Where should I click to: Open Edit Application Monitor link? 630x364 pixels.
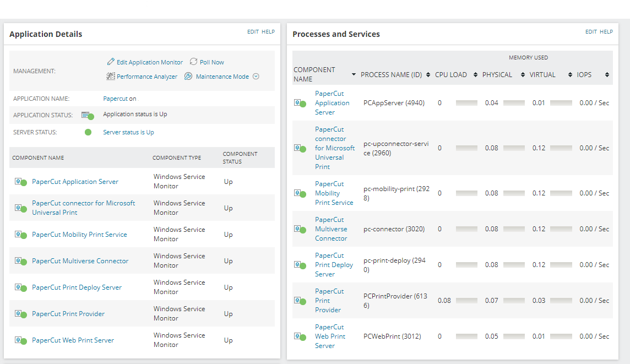pos(149,62)
